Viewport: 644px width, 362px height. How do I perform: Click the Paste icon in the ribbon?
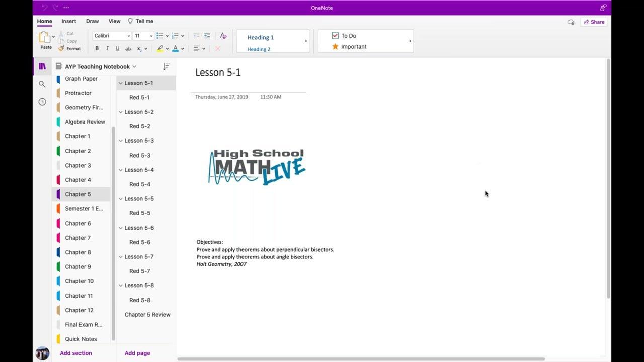pyautogui.click(x=45, y=38)
